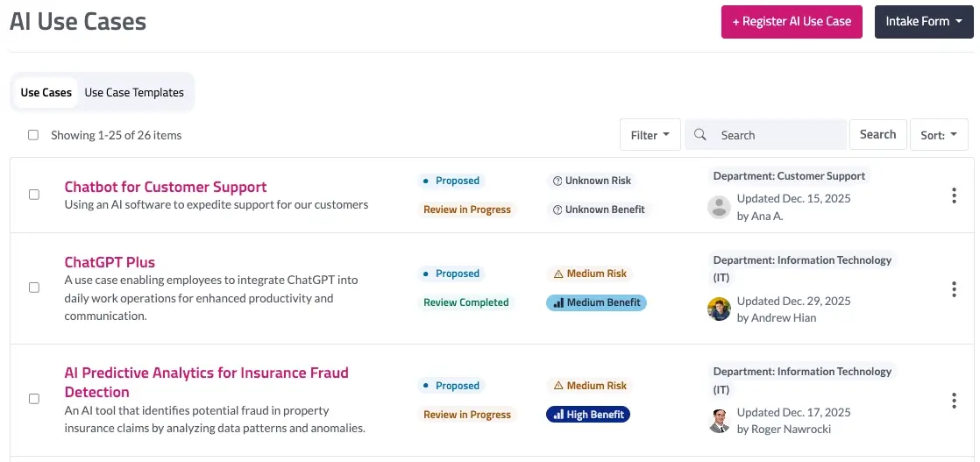980x462 pixels.
Task: Open the kebab menu for ChatGPT Plus row
Action: [954, 288]
